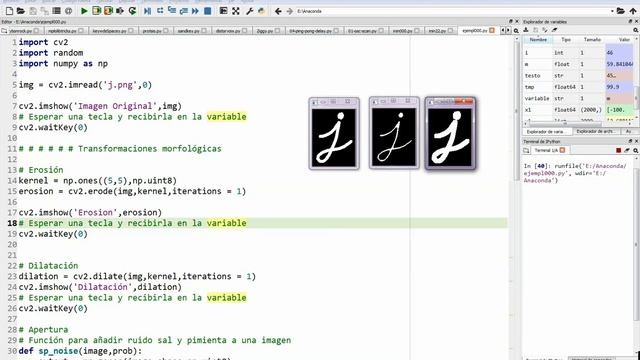Expand the working directory dropdown
640x360 pixels.
(x=613, y=11)
